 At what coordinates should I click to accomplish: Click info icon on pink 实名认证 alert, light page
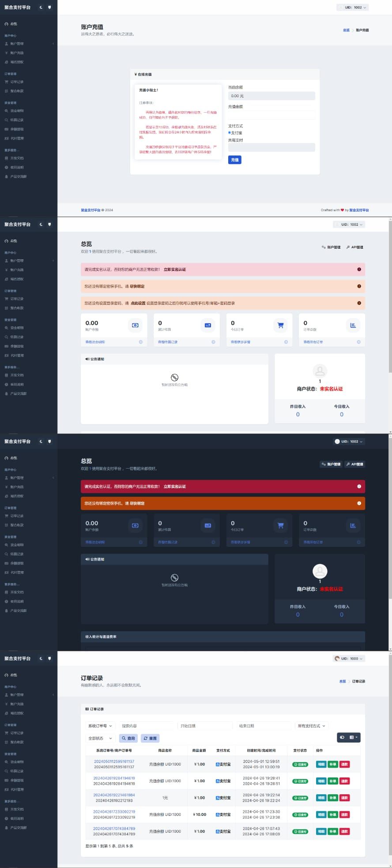pyautogui.click(x=359, y=269)
